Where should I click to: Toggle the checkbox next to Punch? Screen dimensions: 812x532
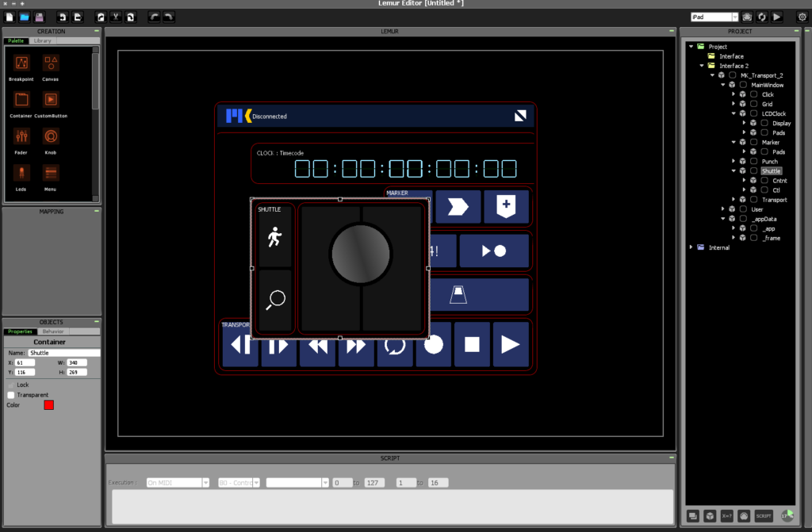coord(754,162)
